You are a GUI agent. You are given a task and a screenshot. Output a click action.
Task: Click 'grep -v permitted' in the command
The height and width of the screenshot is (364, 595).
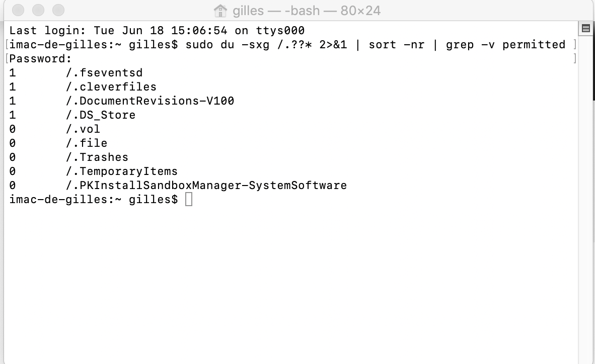point(505,45)
